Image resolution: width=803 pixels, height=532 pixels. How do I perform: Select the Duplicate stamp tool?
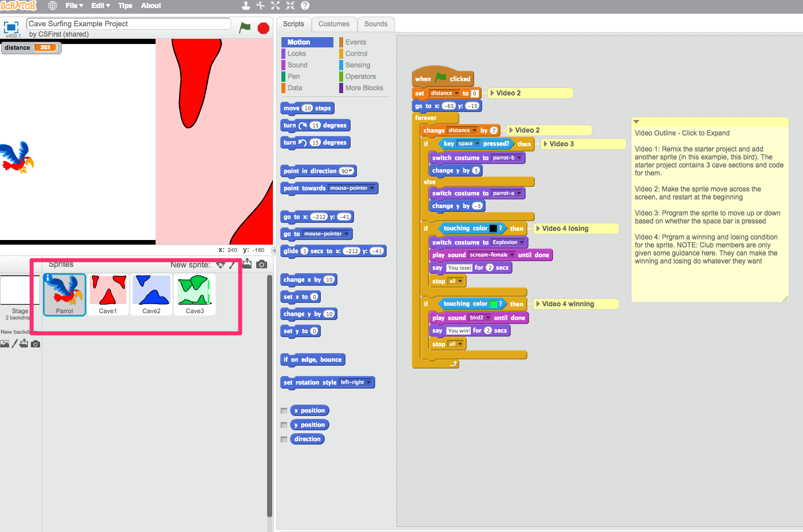pyautogui.click(x=246, y=6)
